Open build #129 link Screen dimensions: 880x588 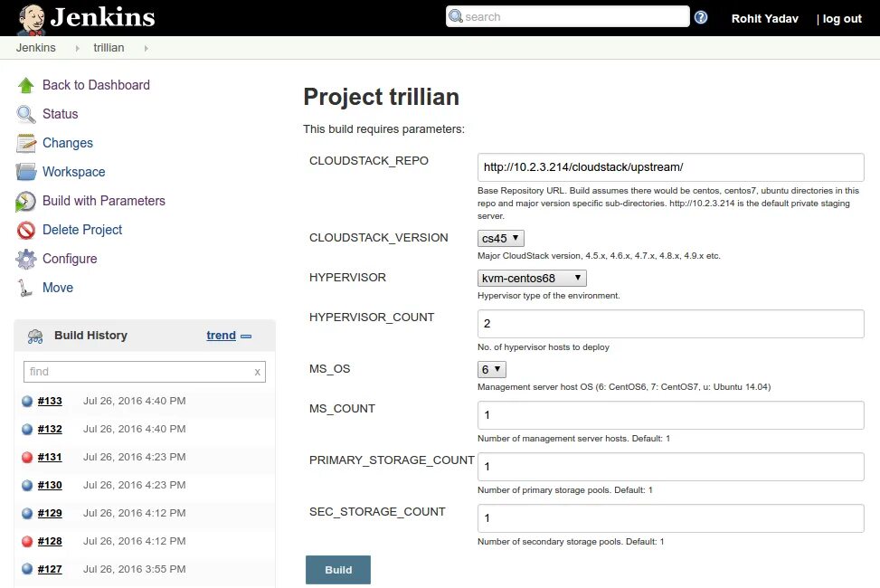coord(50,513)
